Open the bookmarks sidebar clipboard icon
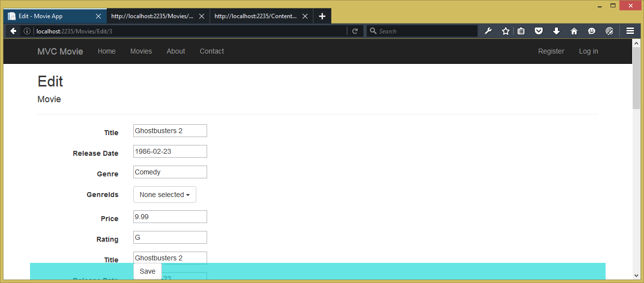Image resolution: width=644 pixels, height=283 pixels. pos(521,30)
